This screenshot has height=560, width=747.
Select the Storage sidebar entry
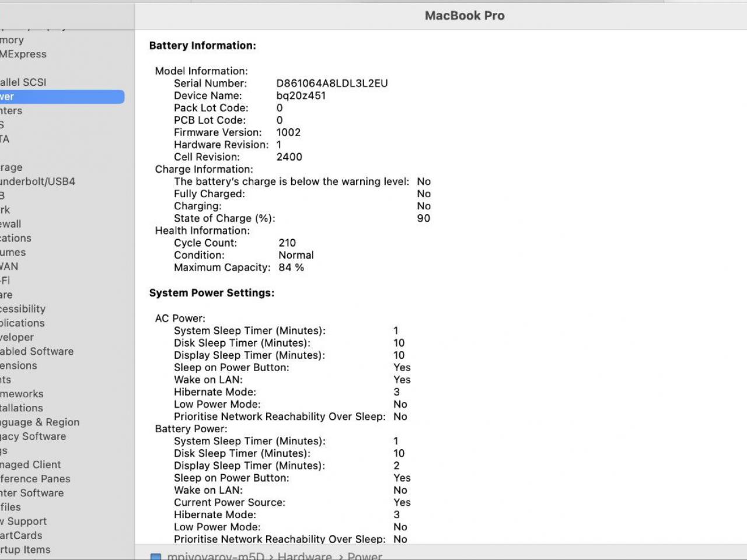pos(11,167)
